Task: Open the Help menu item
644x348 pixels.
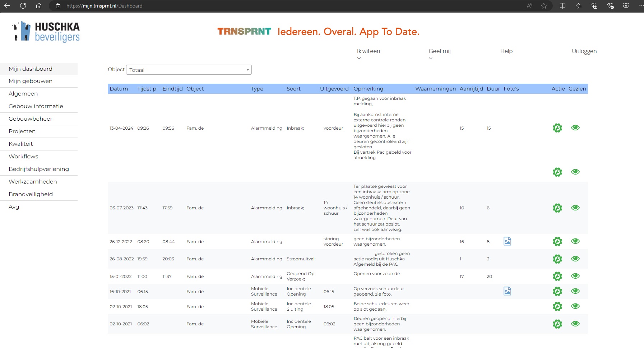Action: coord(506,51)
